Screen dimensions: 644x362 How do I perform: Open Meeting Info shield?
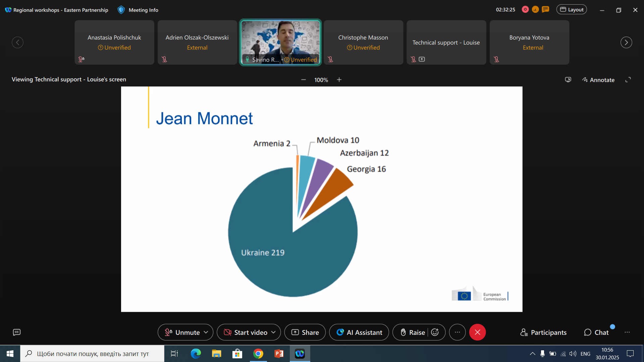(x=121, y=10)
